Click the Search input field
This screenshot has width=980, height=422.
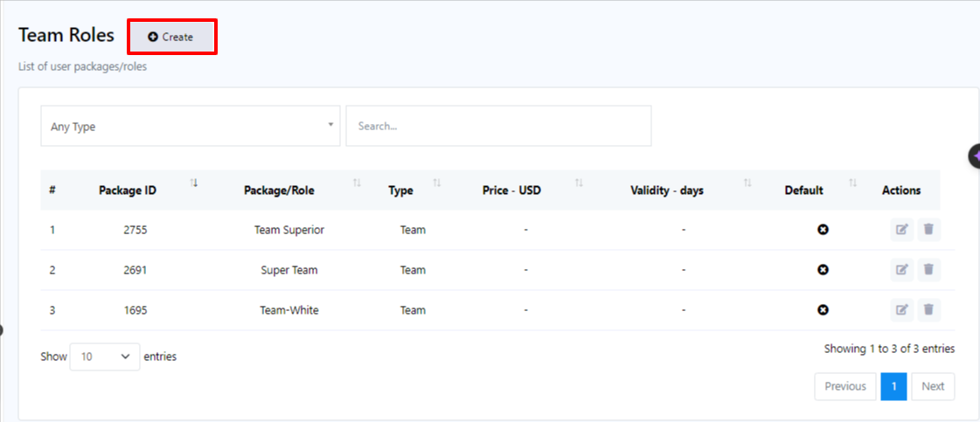[x=498, y=127]
